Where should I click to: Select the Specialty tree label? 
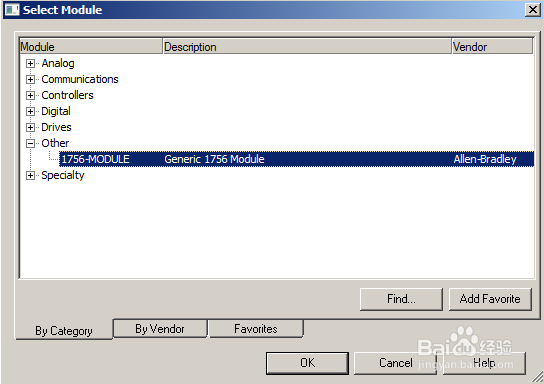coord(63,175)
